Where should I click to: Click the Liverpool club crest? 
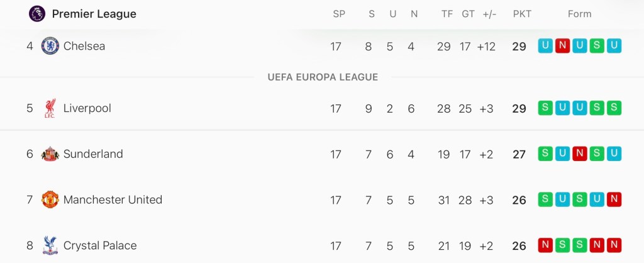50,108
